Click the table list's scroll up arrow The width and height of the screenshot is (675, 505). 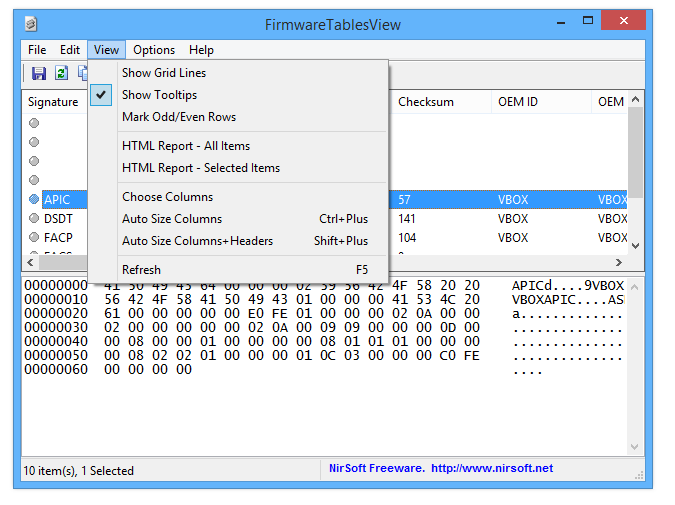(635, 99)
